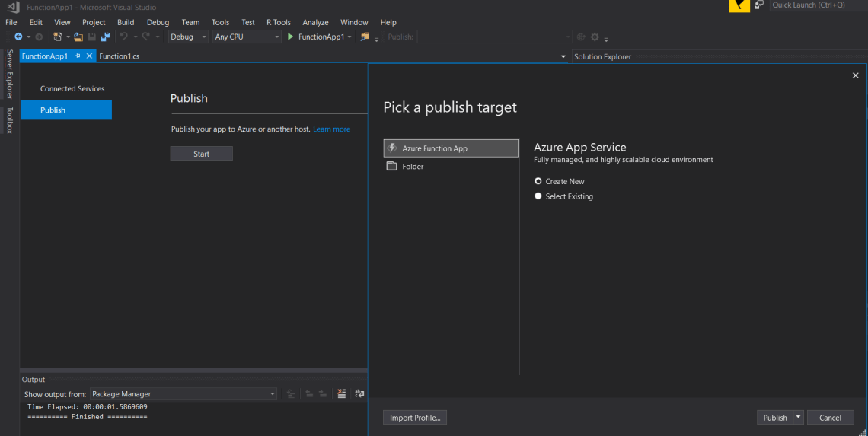Click Go to Previous Message output icon
868x436 pixels.
tap(309, 393)
